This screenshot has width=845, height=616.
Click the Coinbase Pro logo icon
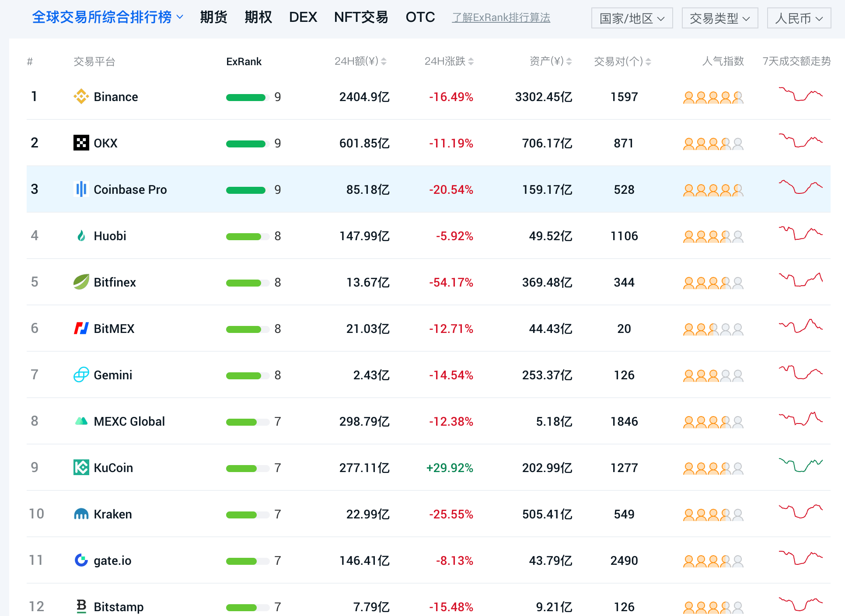point(81,189)
